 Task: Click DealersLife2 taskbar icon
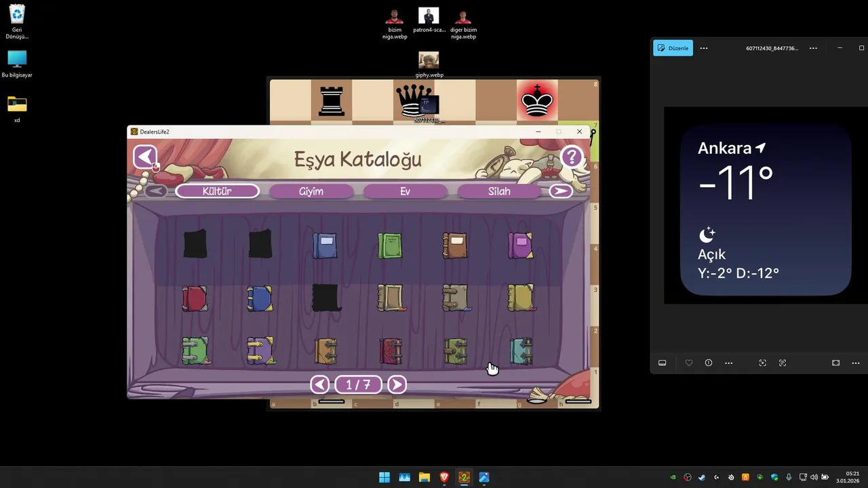pos(464,477)
